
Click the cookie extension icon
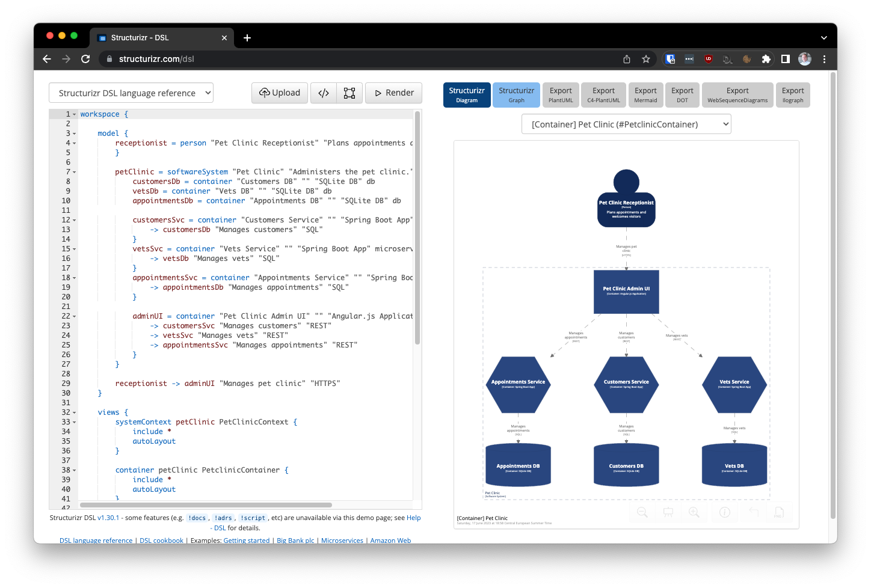[746, 59]
